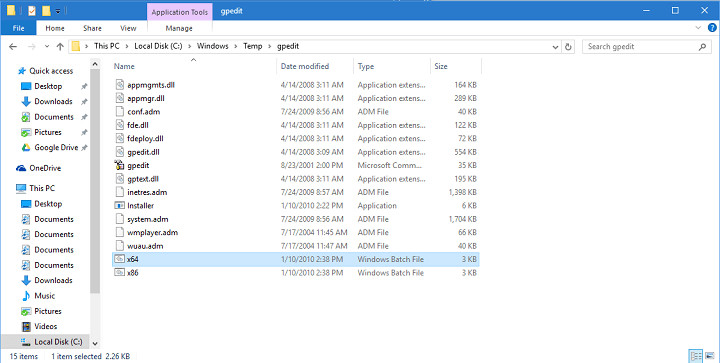Navigate to Windows in breadcrumb path

click(x=213, y=46)
